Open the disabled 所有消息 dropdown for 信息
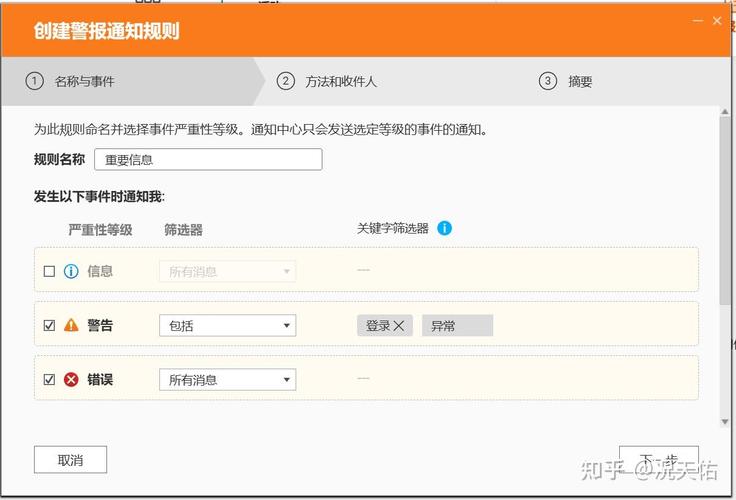The height and width of the screenshot is (500, 736). point(228,271)
